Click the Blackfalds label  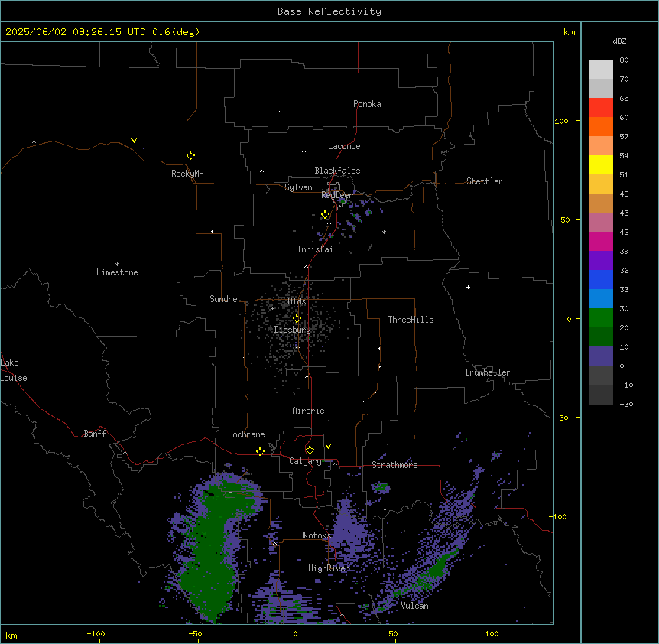coord(337,171)
